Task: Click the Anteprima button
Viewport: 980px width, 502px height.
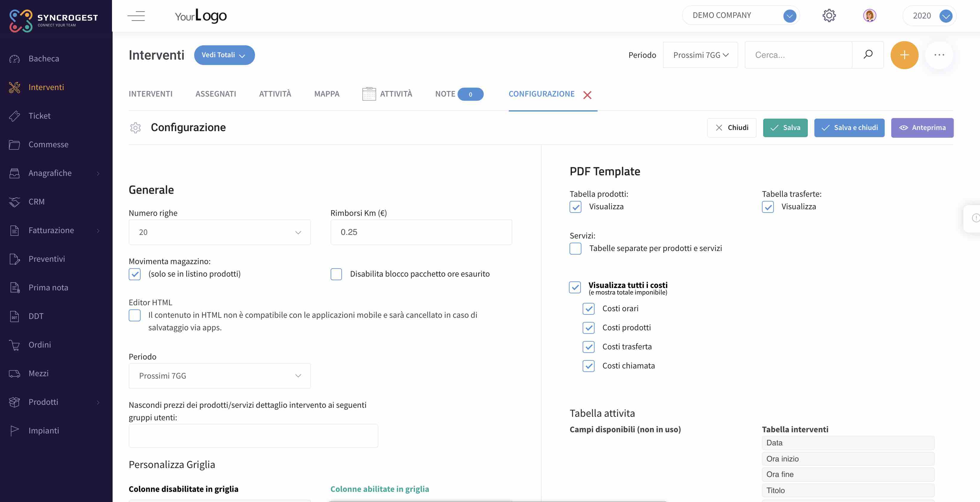Action: (922, 128)
